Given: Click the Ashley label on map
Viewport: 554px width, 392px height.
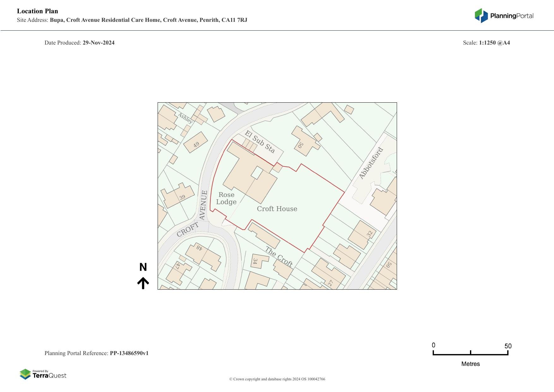Looking at the screenshot, I should pyautogui.click(x=185, y=118).
